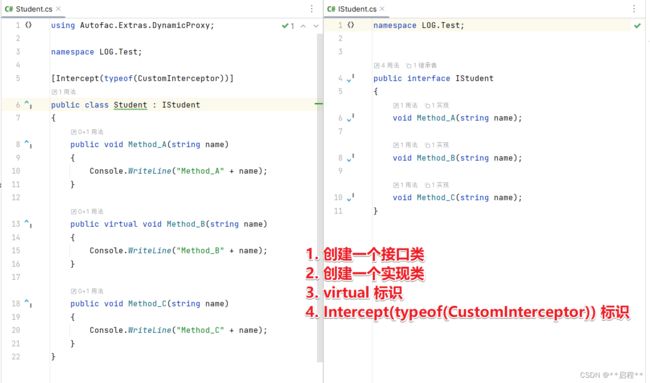Click implemented-by gutter icon beside IStudent Method_B

[351, 158]
